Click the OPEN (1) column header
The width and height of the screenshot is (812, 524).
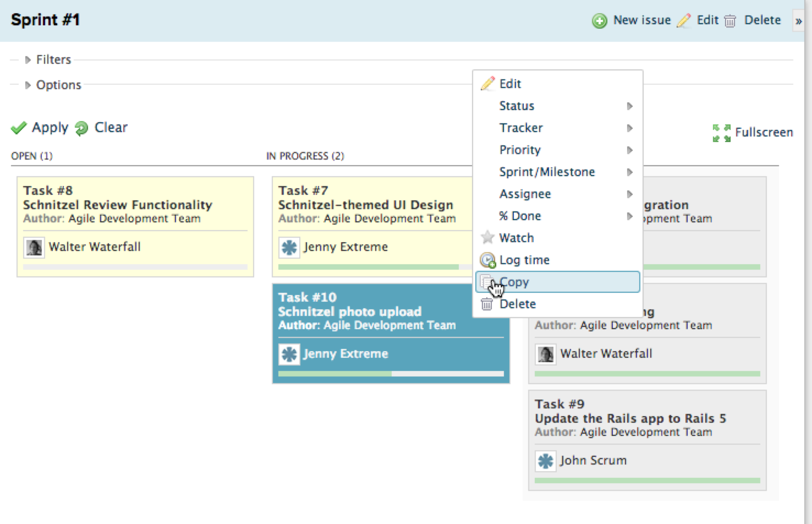pyautogui.click(x=32, y=156)
